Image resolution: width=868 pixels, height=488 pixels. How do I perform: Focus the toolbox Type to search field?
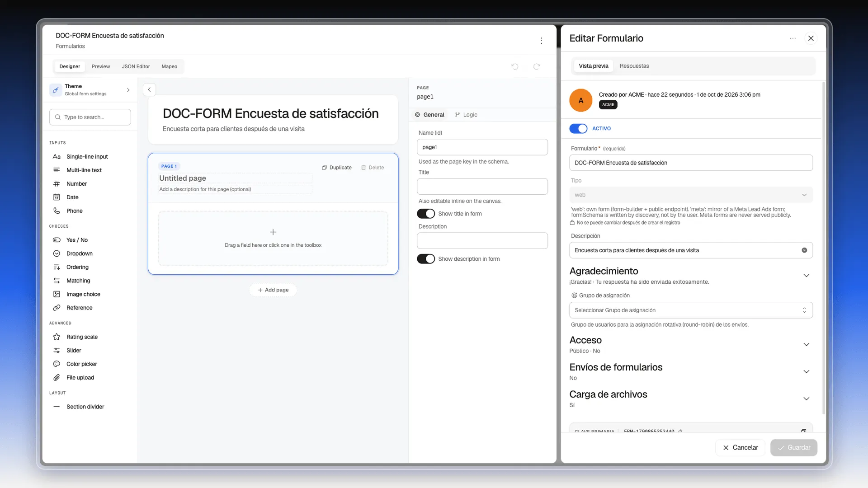point(90,117)
